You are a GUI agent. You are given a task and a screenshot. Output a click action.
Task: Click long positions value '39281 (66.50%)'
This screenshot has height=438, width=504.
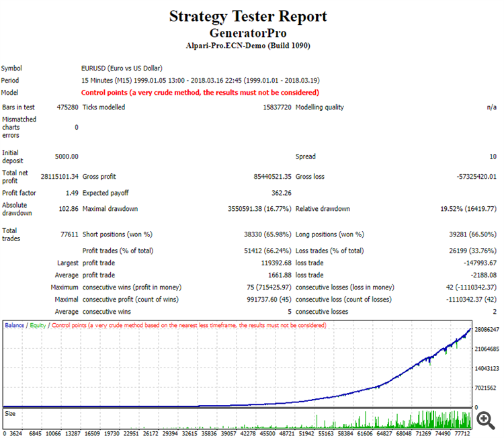[x=473, y=234]
